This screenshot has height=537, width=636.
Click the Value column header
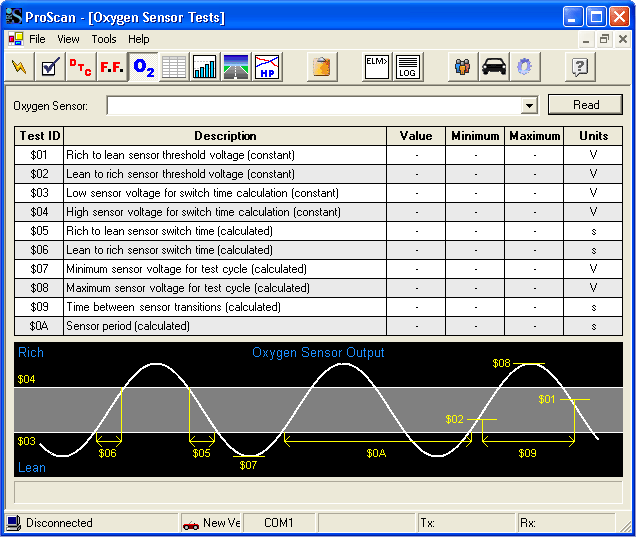(x=416, y=136)
